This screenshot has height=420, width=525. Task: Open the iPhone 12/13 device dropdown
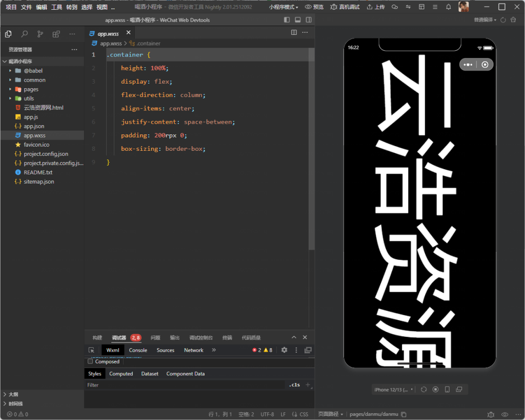point(393,390)
